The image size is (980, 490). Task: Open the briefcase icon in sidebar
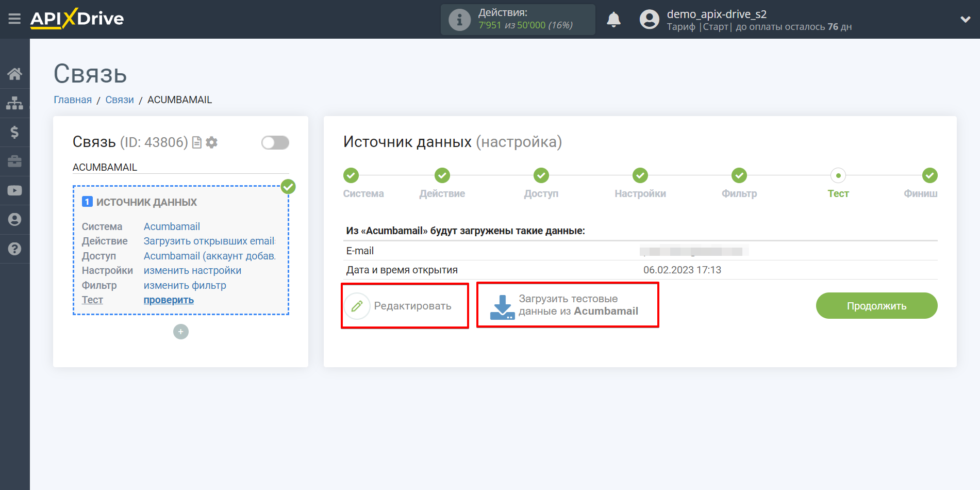pyautogui.click(x=14, y=161)
